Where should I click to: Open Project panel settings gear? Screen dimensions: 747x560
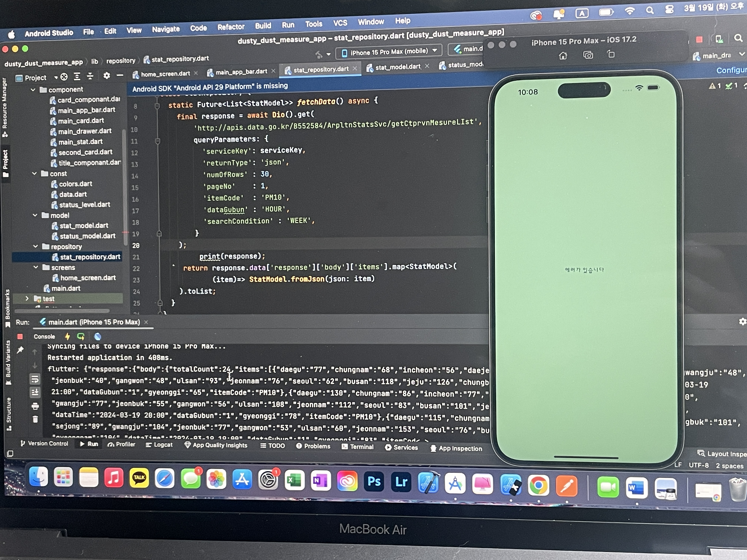[x=107, y=76]
